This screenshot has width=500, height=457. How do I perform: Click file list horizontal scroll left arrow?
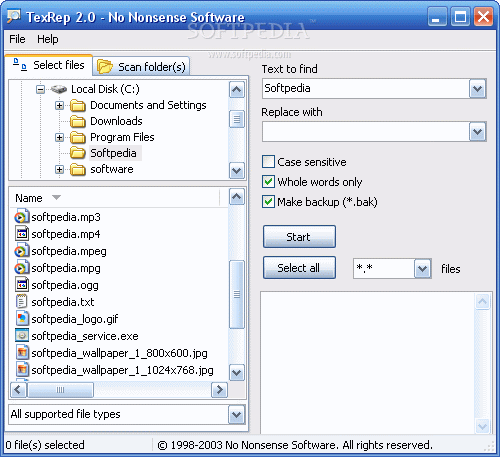(x=18, y=390)
